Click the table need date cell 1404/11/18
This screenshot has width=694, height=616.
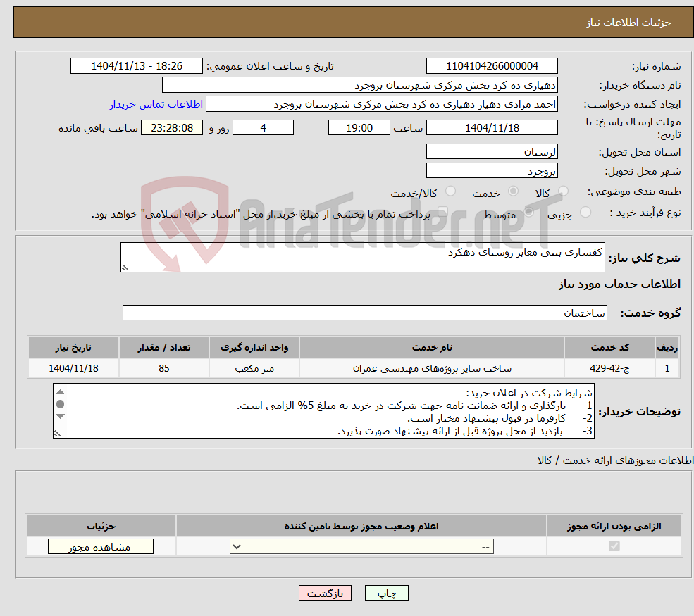[73, 368]
